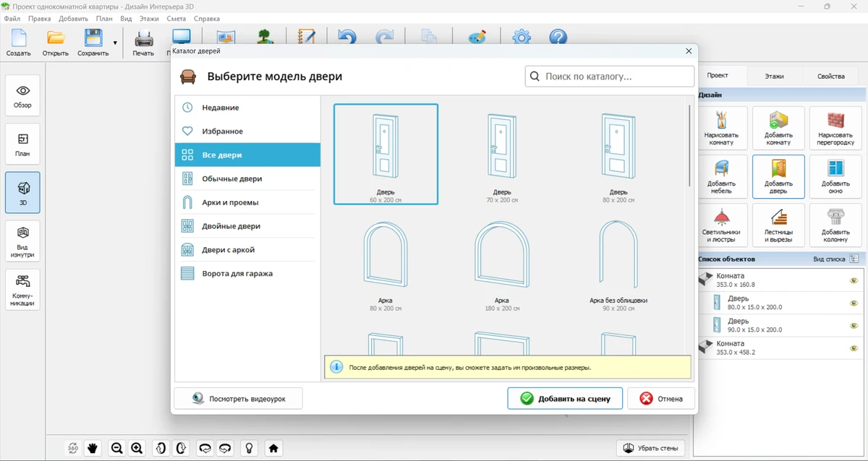Select the 3D view mode in the sidebar
The height and width of the screenshot is (461, 868).
click(x=22, y=193)
